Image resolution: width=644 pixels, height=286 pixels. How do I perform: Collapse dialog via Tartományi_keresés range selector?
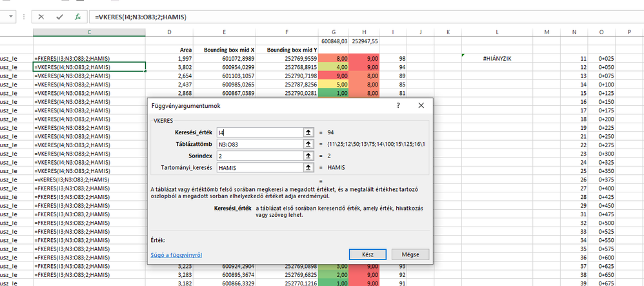click(x=307, y=167)
